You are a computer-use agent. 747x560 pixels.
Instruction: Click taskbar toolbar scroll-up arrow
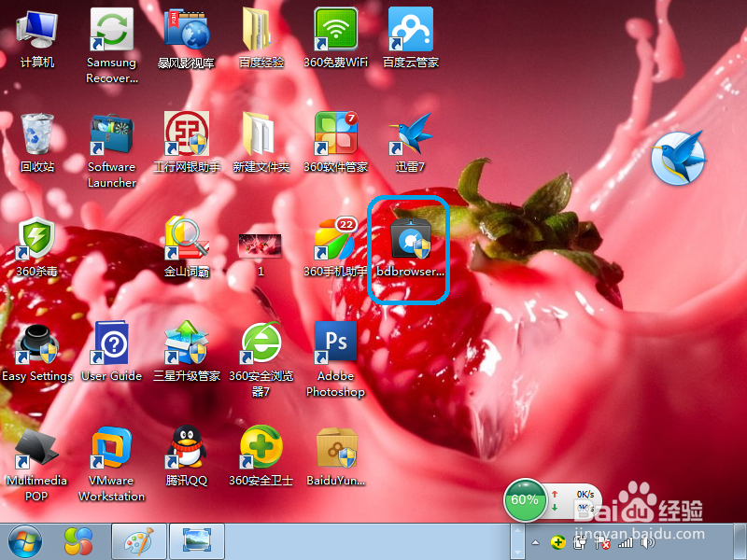pos(518,530)
